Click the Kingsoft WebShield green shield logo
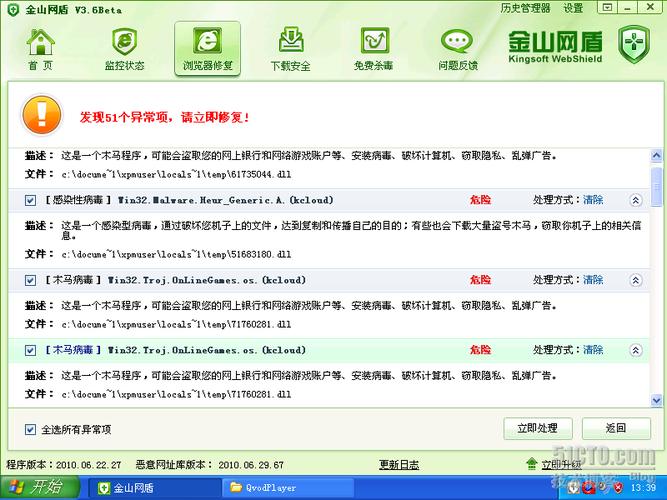667x500 pixels. tap(634, 44)
